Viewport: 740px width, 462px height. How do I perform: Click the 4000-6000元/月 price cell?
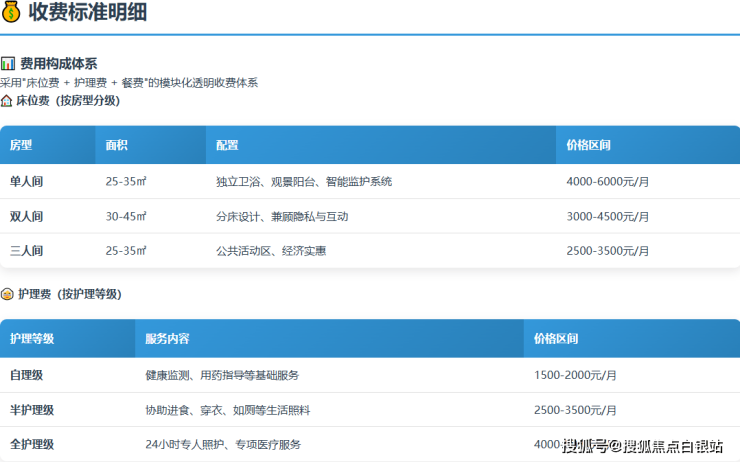coord(607,182)
